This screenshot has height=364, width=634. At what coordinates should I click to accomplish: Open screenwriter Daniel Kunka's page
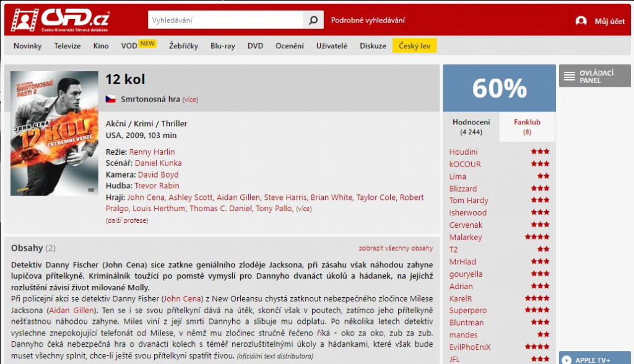pyautogui.click(x=158, y=163)
